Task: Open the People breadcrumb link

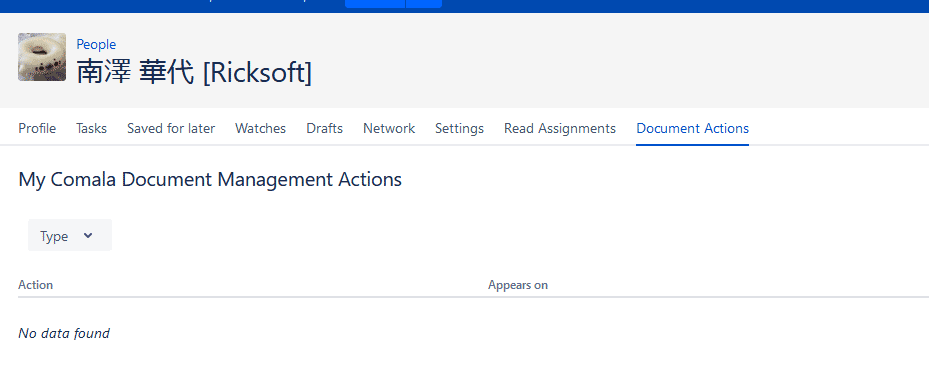Action: tap(96, 44)
